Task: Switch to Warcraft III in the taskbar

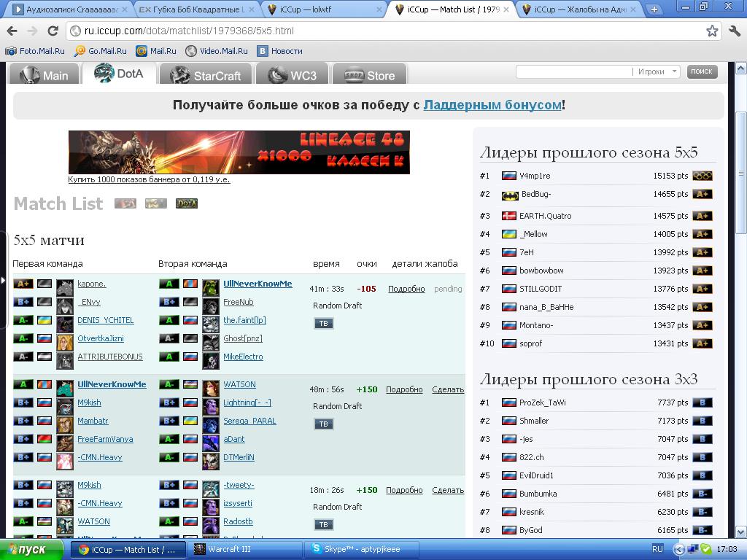Action: [x=245, y=549]
